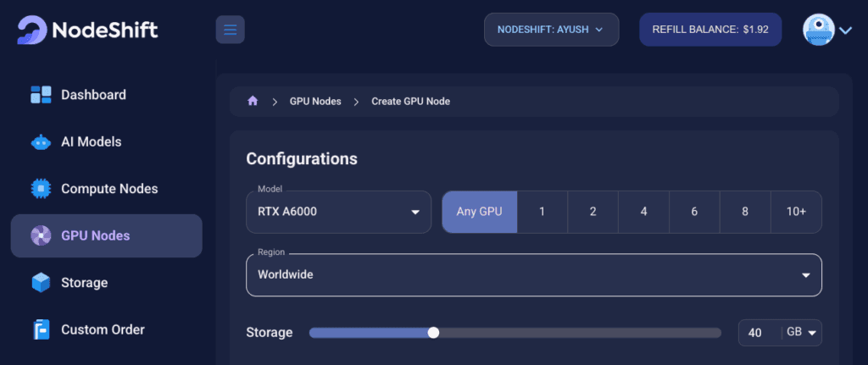Select the Any GPU count option
Image resolution: width=868 pixels, height=365 pixels.
point(480,212)
